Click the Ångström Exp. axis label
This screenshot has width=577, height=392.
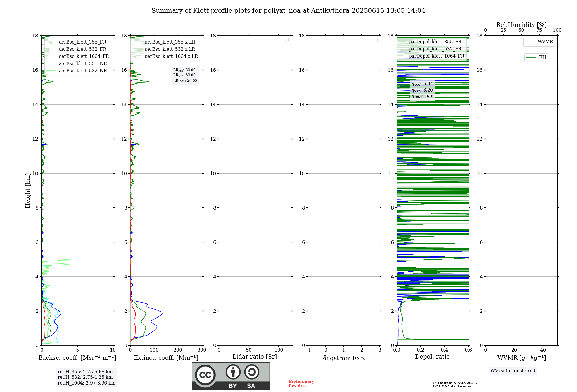(x=344, y=358)
